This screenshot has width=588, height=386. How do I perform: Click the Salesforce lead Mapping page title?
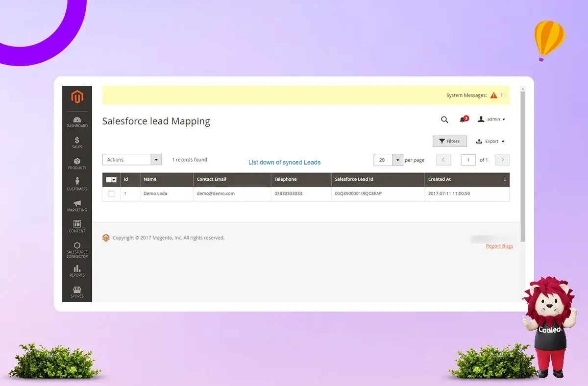pos(156,121)
